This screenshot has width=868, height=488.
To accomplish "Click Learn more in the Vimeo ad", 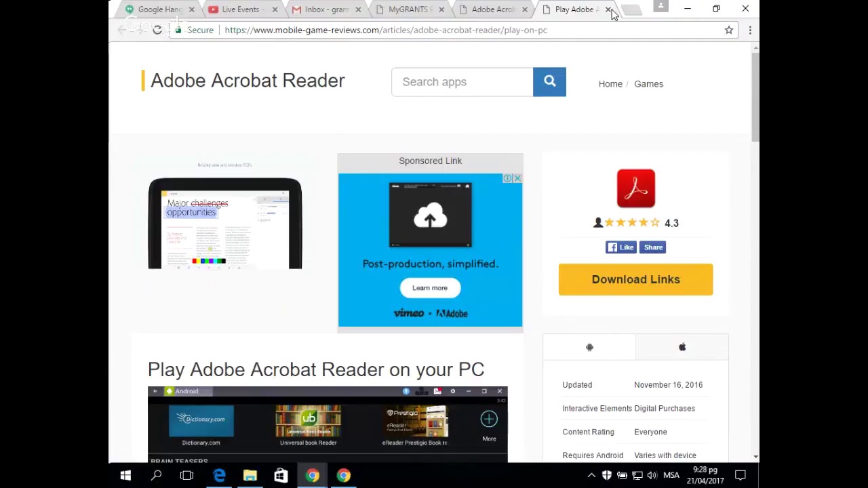I will (430, 288).
